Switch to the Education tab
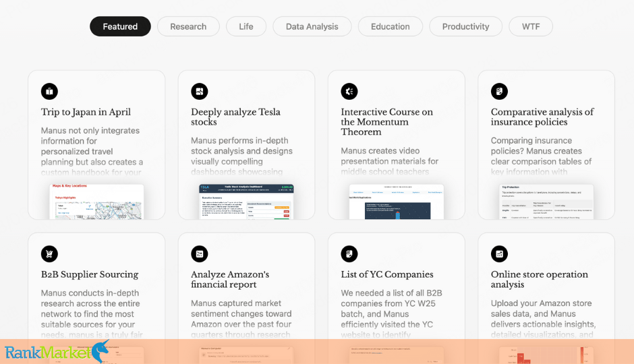Viewport: 634px width, 364px height. click(x=391, y=26)
